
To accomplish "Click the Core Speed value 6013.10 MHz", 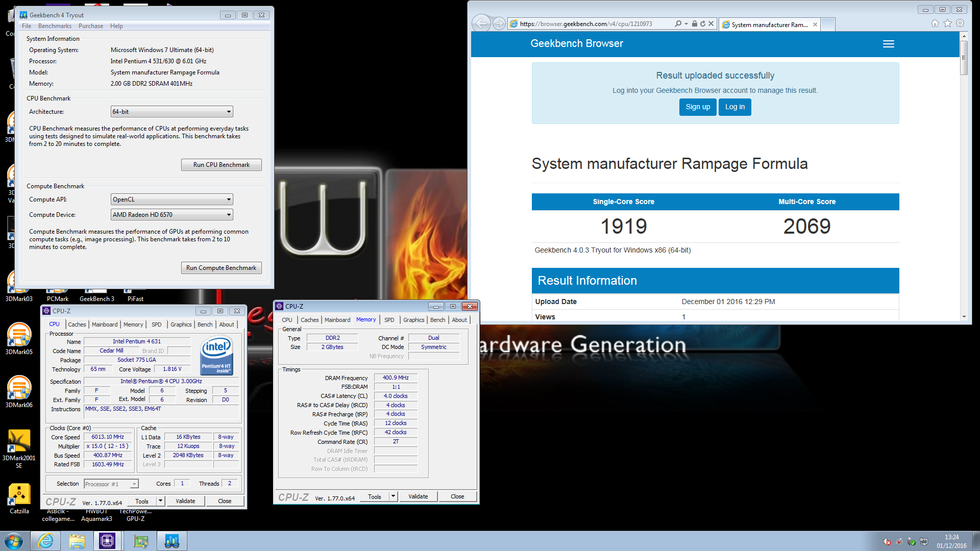I will pos(108,437).
